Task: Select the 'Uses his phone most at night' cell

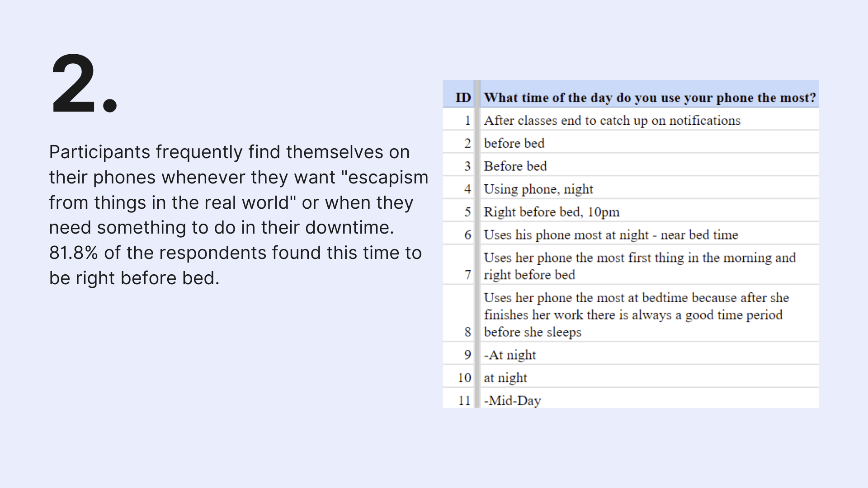Action: tap(650, 234)
